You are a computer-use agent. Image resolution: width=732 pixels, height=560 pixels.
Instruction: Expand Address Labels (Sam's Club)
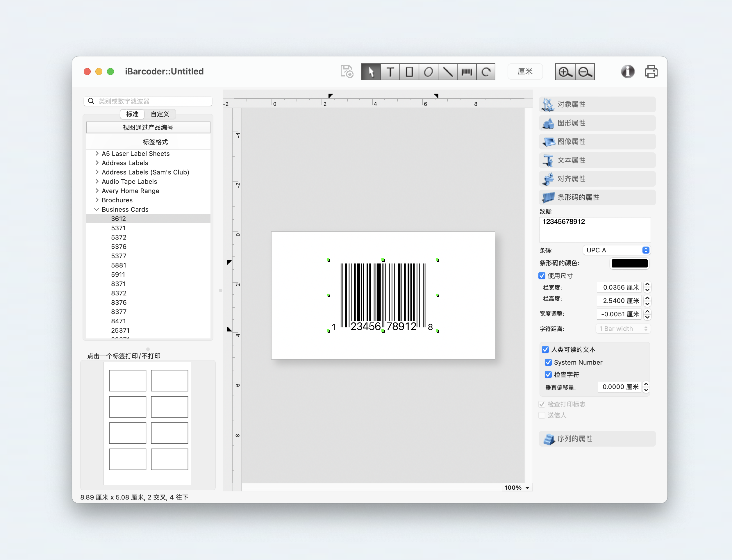click(97, 172)
